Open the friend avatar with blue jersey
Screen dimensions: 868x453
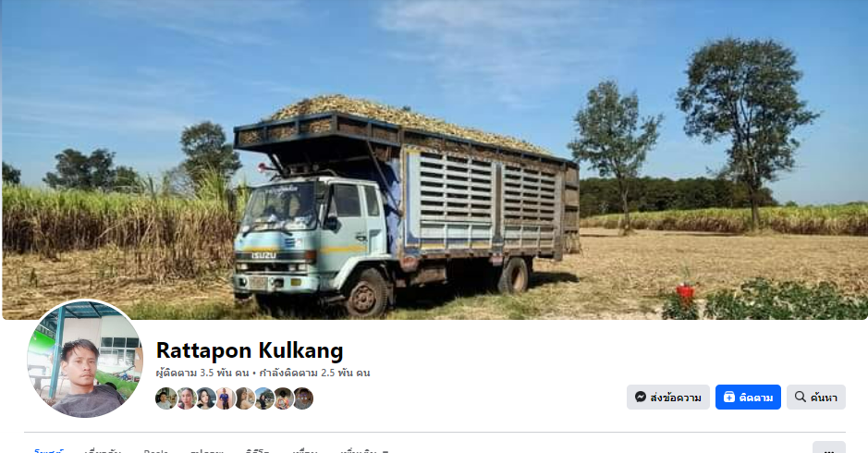225,398
